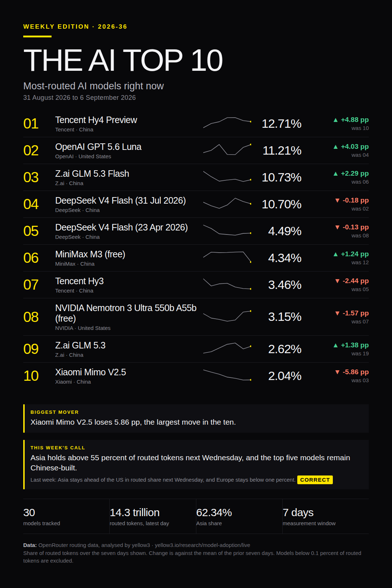
Task: Click the green up arrow beside +4.88 pp
Action: pos(336,120)
